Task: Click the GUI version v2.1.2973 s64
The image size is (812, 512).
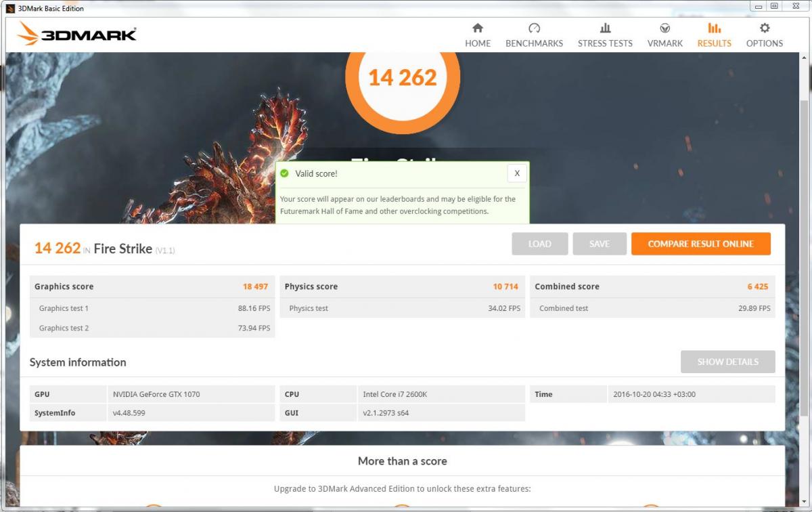Action: tap(387, 412)
